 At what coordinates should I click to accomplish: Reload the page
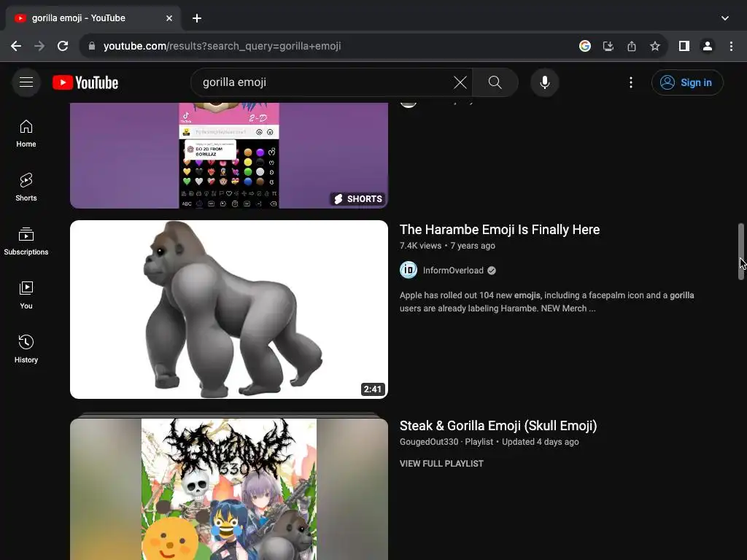63,46
